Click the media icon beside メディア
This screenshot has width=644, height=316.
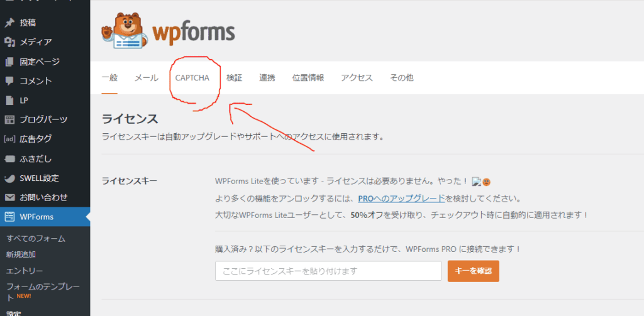point(10,42)
